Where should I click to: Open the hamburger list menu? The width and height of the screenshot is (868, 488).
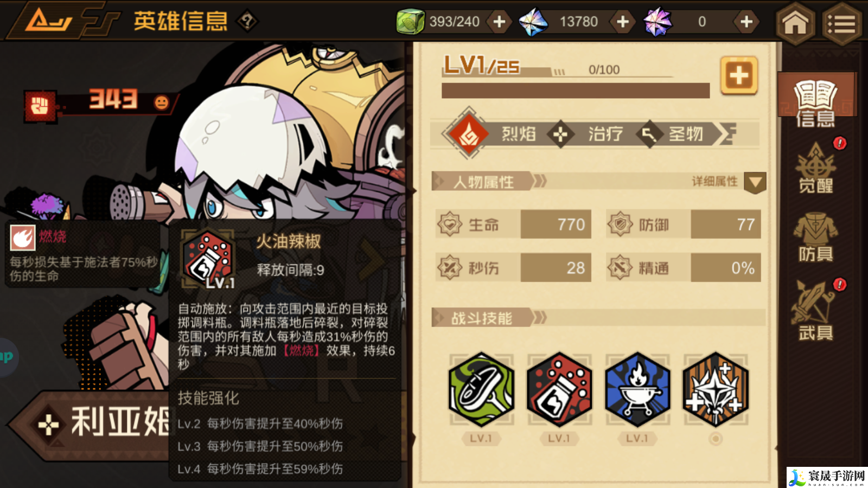tap(842, 23)
